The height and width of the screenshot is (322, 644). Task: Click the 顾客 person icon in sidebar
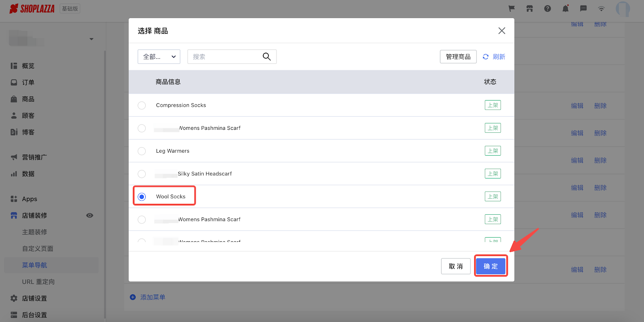pos(14,115)
